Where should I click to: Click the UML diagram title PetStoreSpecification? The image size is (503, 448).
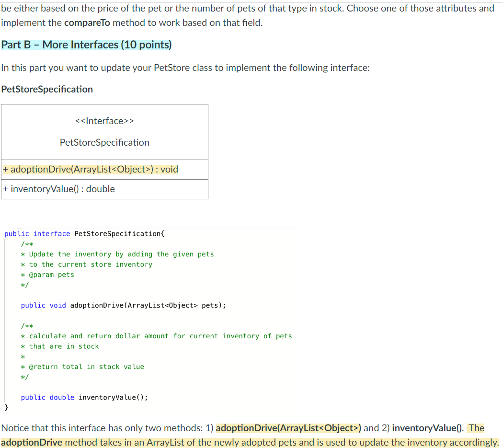pyautogui.click(x=104, y=142)
